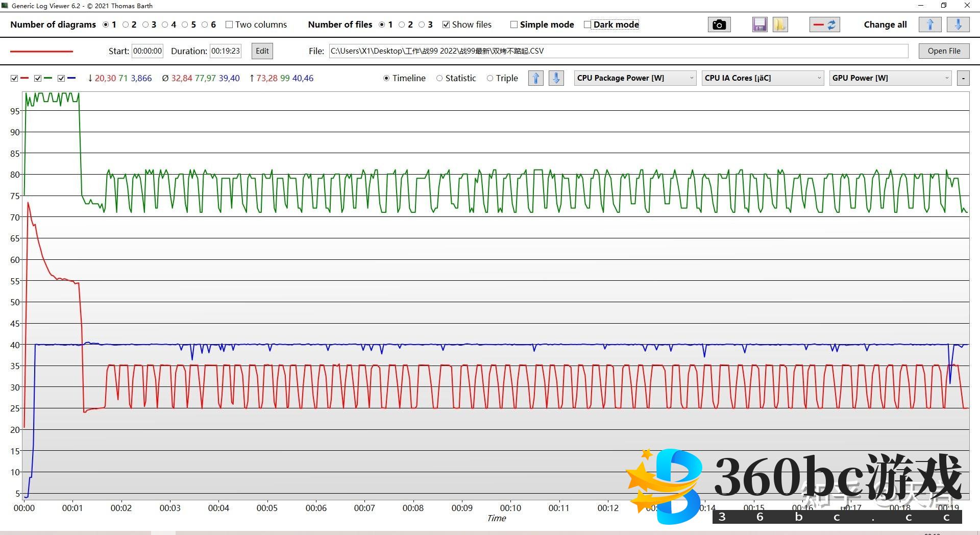980x535 pixels.
Task: Move diagram down with blue arrow
Action: click(556, 78)
